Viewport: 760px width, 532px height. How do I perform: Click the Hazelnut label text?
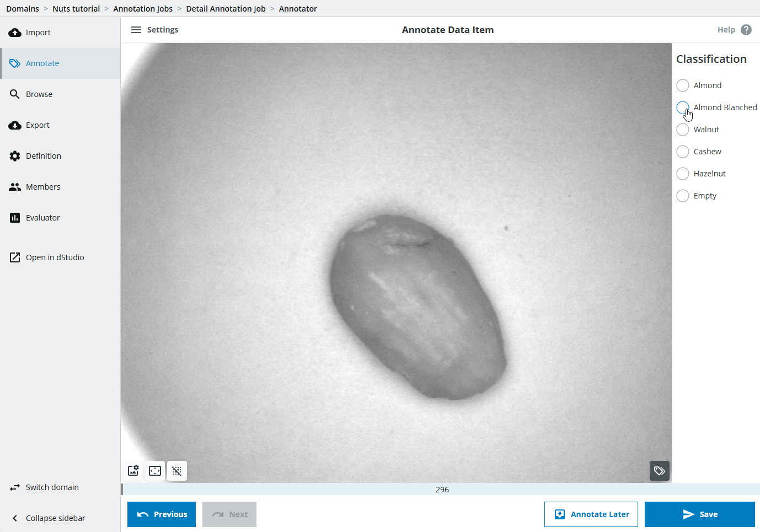[x=710, y=174]
